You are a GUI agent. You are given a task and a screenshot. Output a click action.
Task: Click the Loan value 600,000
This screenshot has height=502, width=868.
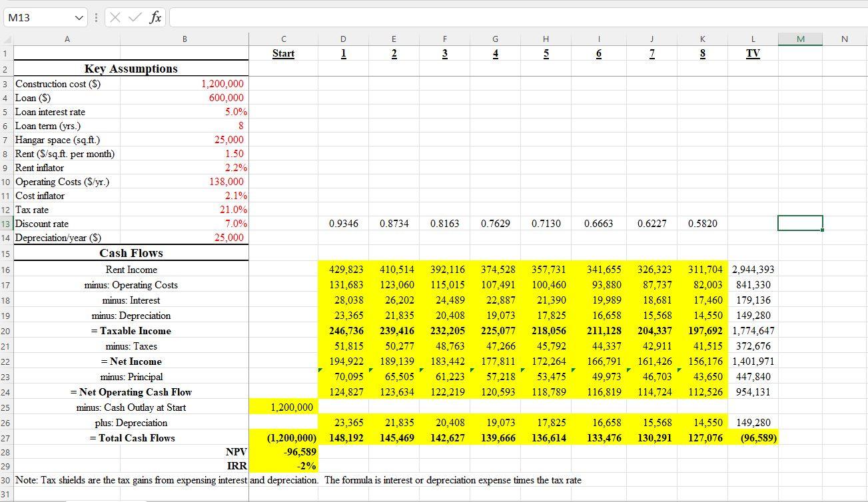click(x=226, y=98)
